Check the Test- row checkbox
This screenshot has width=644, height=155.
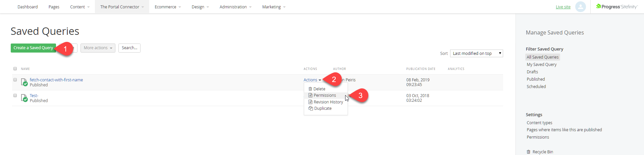[x=15, y=95]
